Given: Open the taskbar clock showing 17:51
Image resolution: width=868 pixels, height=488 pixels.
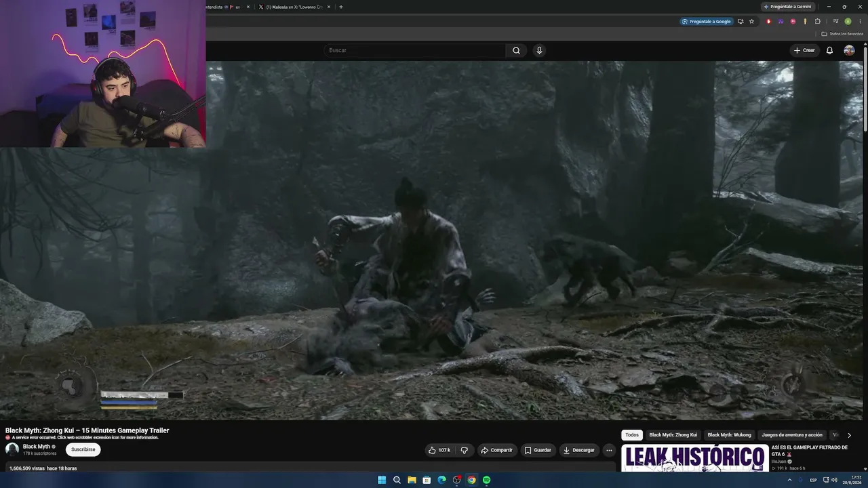Looking at the screenshot, I should click(x=852, y=480).
